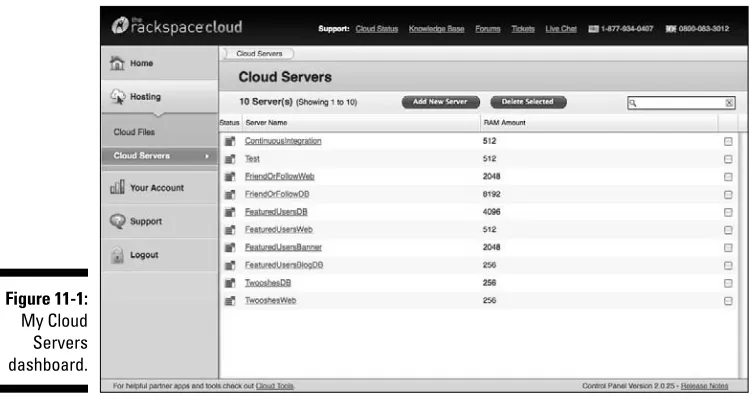Open the Hosting menu section
This screenshot has width=756, height=412.
click(160, 97)
